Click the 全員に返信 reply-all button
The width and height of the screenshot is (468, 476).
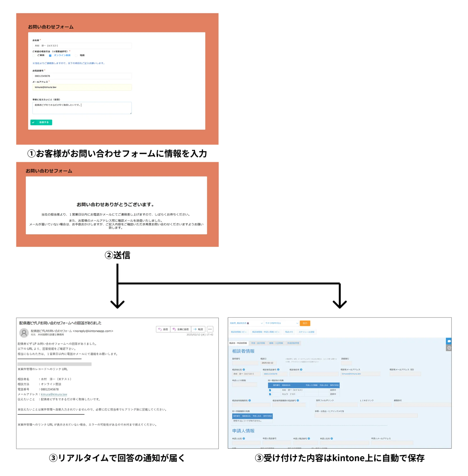pyautogui.click(x=181, y=329)
